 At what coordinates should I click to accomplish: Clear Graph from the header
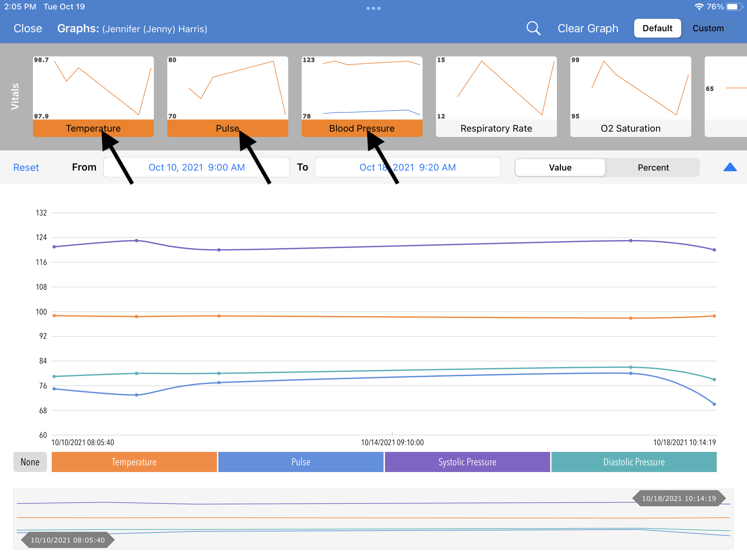(x=587, y=28)
